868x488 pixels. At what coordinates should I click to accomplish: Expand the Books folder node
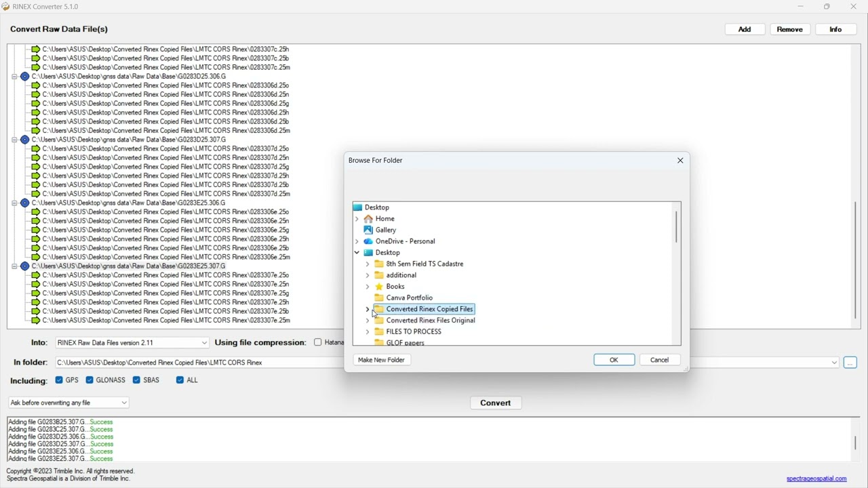coord(368,287)
